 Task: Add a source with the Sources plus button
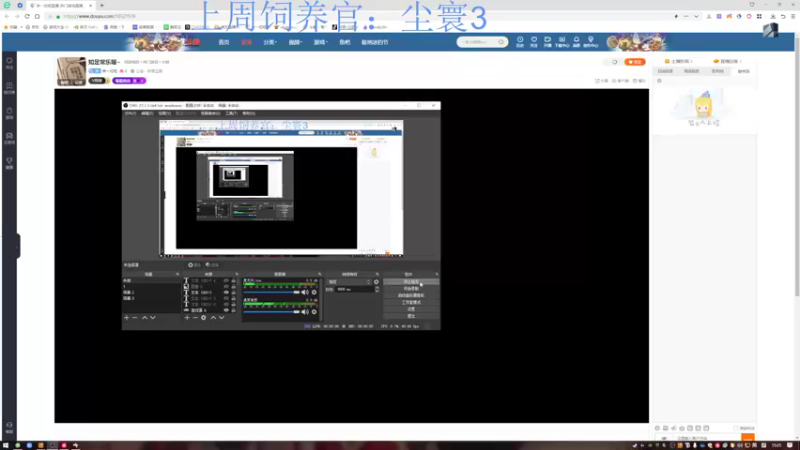pyautogui.click(x=187, y=318)
